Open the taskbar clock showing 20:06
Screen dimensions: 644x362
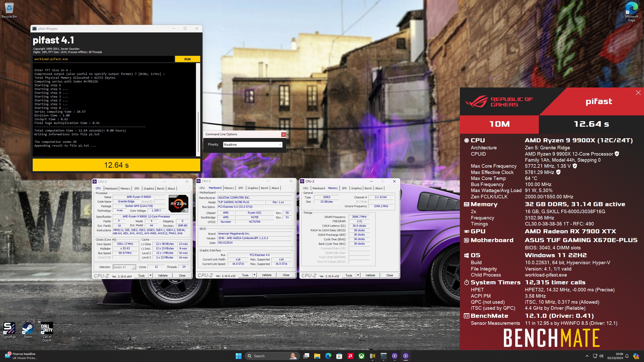click(615, 356)
